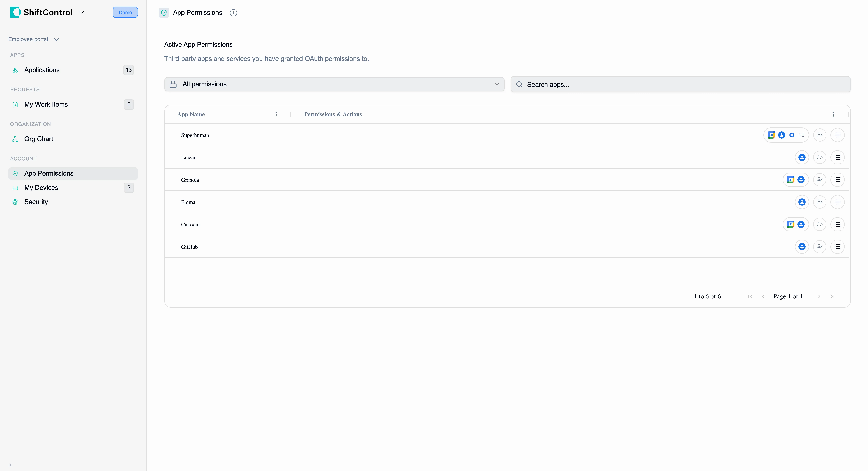Click the Applications count badge 13

coord(129,70)
